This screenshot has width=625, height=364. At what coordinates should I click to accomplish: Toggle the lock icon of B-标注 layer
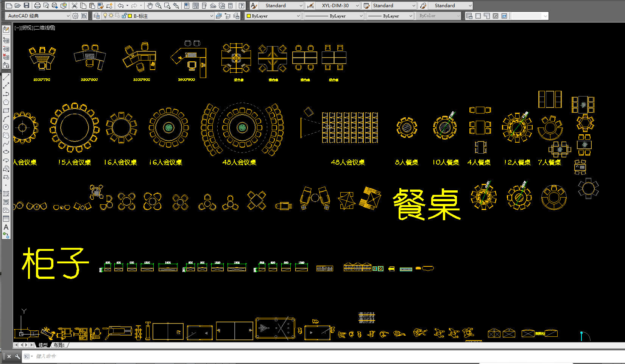(x=124, y=16)
